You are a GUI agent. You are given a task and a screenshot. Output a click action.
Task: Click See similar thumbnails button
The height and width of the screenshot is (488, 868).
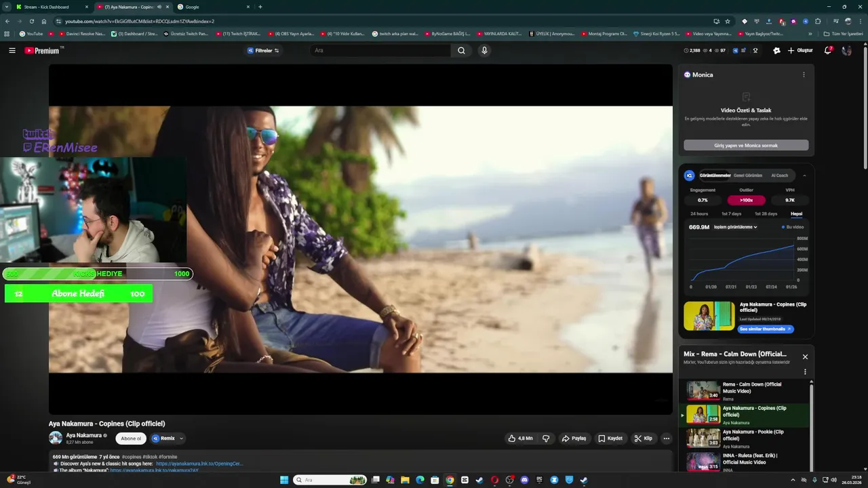(x=766, y=329)
